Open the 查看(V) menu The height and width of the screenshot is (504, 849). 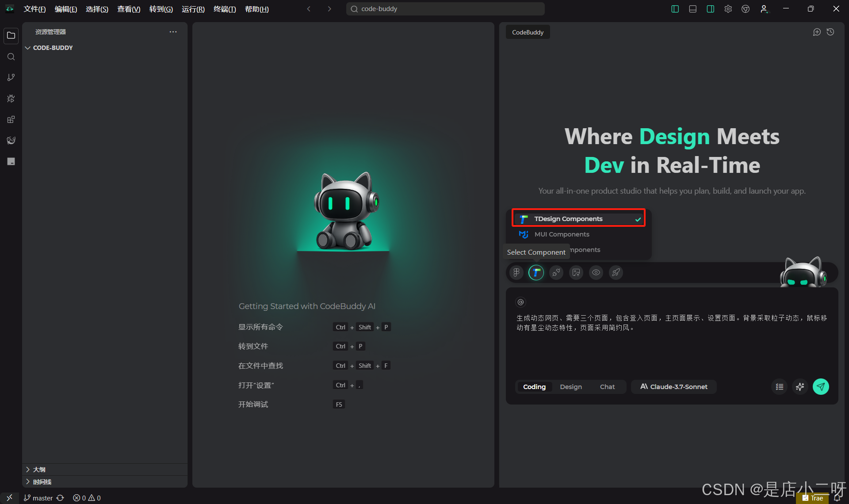coord(129,9)
